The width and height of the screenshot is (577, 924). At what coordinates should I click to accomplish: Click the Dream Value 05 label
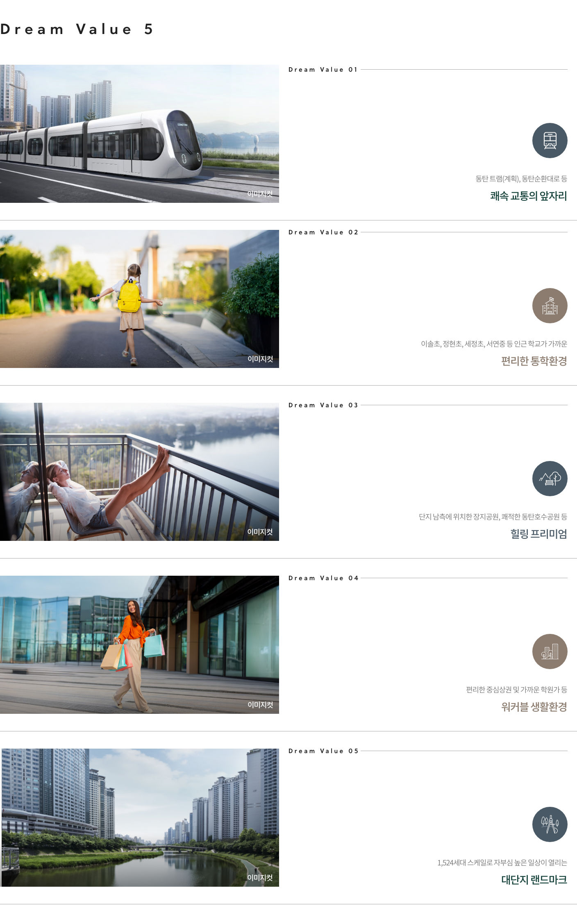[x=323, y=751]
